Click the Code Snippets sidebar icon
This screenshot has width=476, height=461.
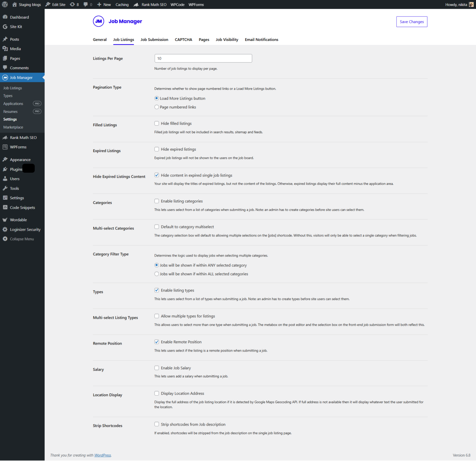coord(5,207)
